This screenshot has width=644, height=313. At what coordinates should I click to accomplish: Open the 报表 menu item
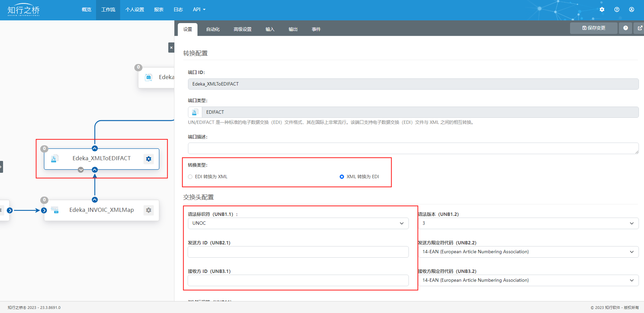[x=158, y=10]
